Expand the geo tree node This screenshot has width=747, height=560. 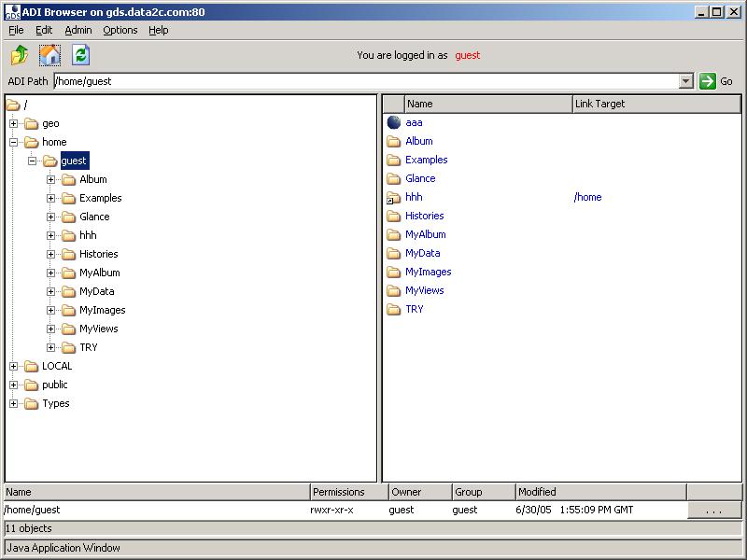(x=14, y=123)
